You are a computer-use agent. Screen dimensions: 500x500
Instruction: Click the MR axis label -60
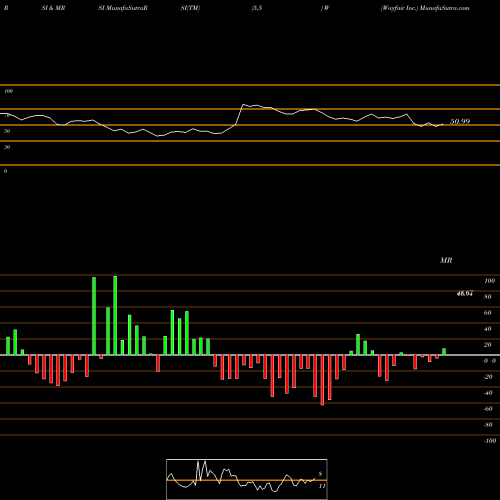pyautogui.click(x=488, y=409)
